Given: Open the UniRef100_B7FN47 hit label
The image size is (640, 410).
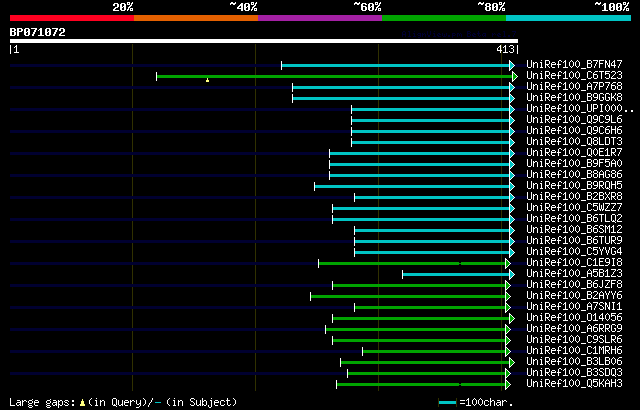Looking at the screenshot, I should pyautogui.click(x=574, y=64).
